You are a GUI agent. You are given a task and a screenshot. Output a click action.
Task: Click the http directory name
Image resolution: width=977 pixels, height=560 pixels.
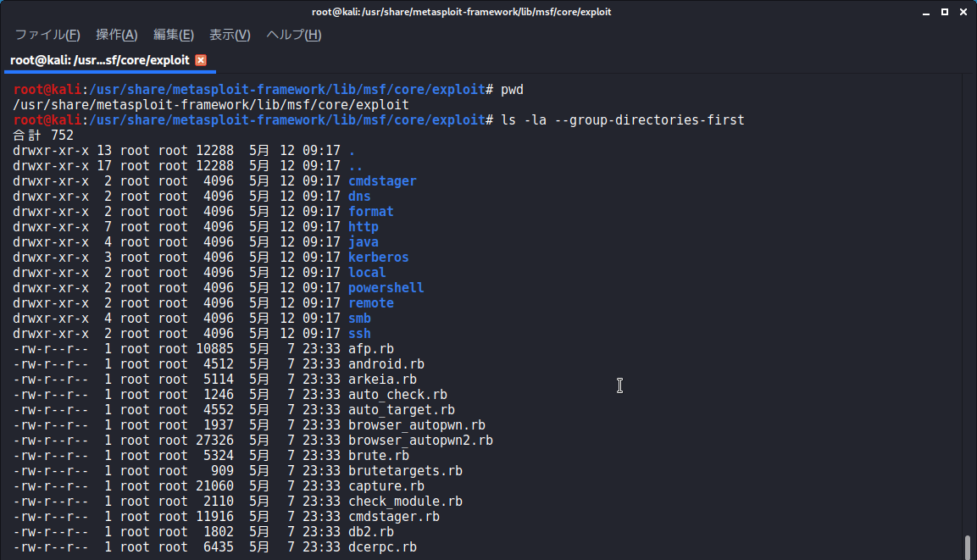pyautogui.click(x=364, y=227)
